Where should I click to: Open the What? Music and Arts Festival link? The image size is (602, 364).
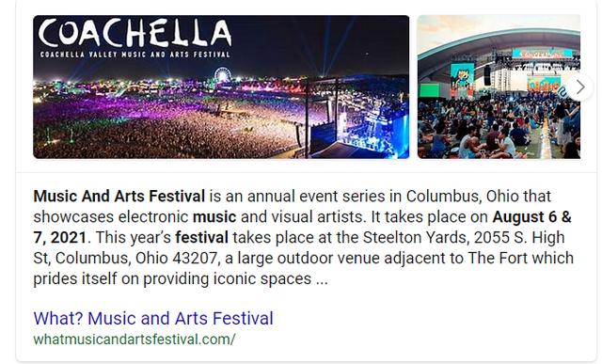[x=153, y=318]
